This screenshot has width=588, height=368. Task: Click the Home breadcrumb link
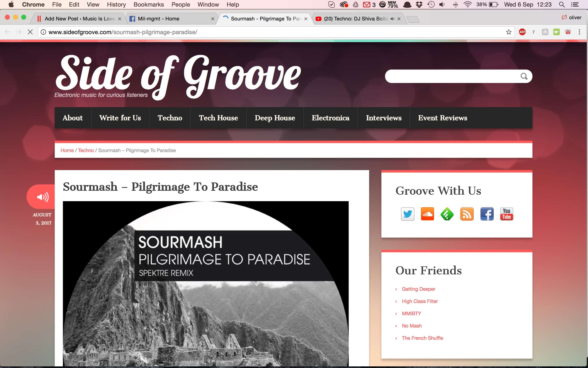coord(67,150)
